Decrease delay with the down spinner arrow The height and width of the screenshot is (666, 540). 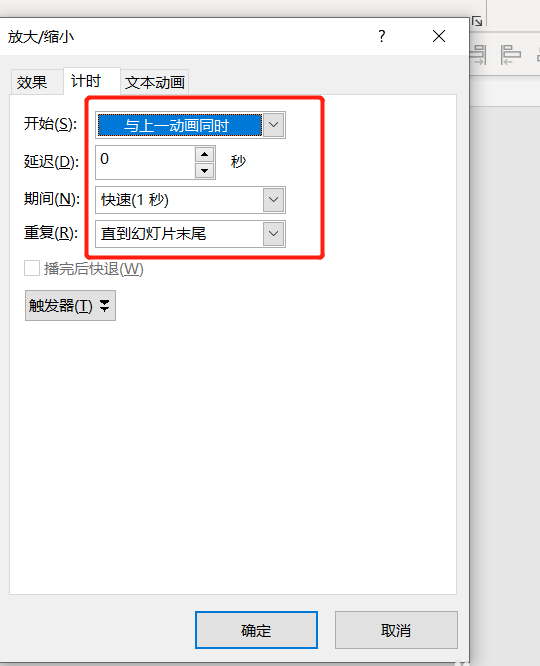pos(205,171)
